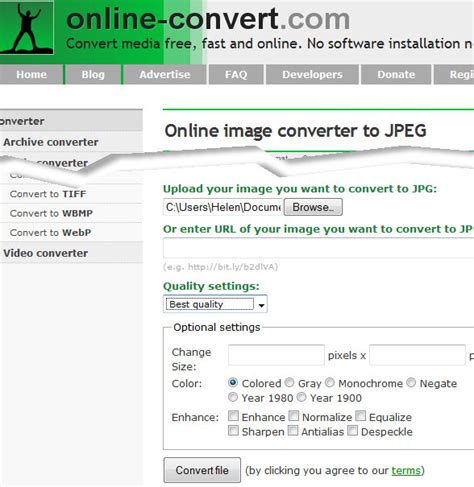The width and height of the screenshot is (474, 487).
Task: Open the terms link
Action: [406, 470]
